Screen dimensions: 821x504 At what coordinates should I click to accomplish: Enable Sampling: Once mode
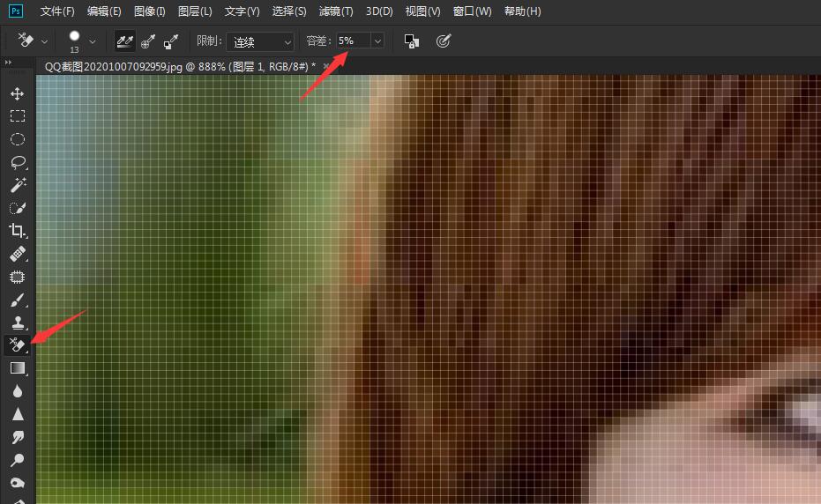click(148, 41)
